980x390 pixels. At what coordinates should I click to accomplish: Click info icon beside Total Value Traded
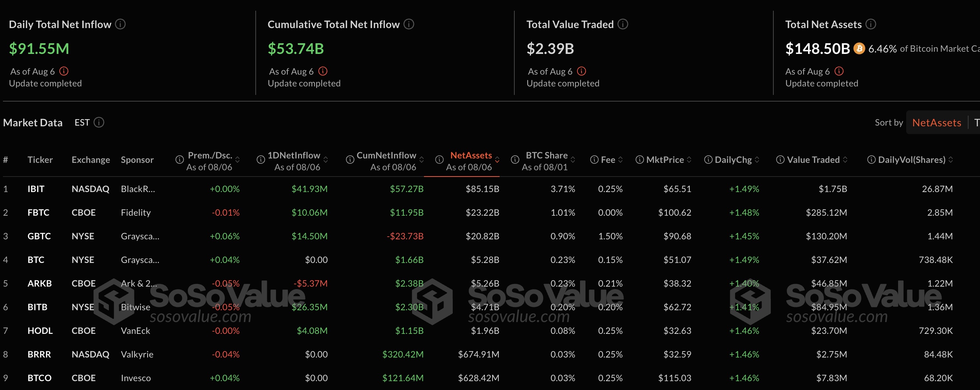click(x=623, y=24)
